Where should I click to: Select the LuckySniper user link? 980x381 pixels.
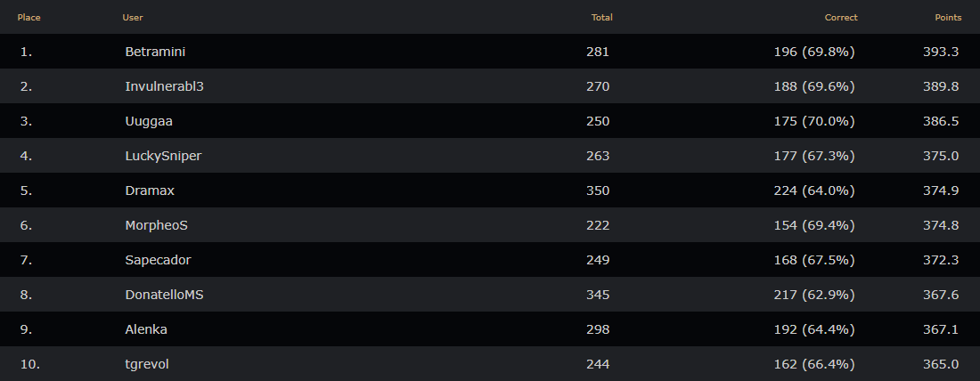163,156
